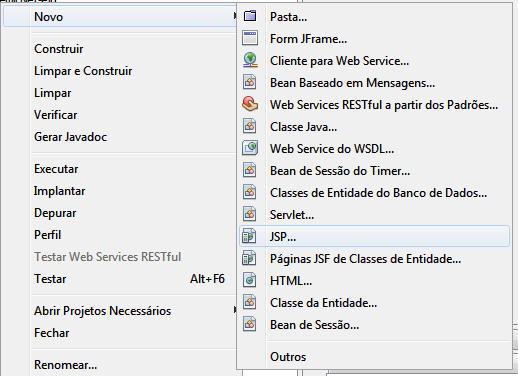Click the Web Service do WSDL icon
518x376 pixels.
click(250, 148)
